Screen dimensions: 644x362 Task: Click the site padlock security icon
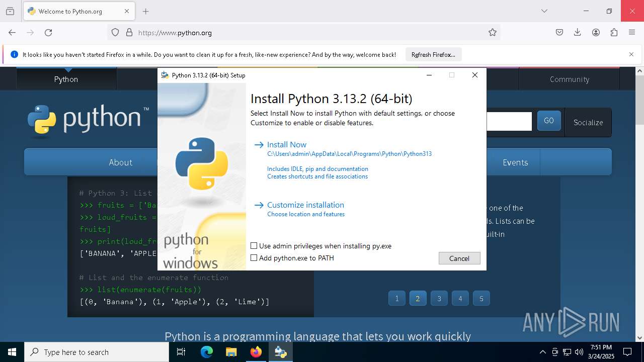click(129, 32)
